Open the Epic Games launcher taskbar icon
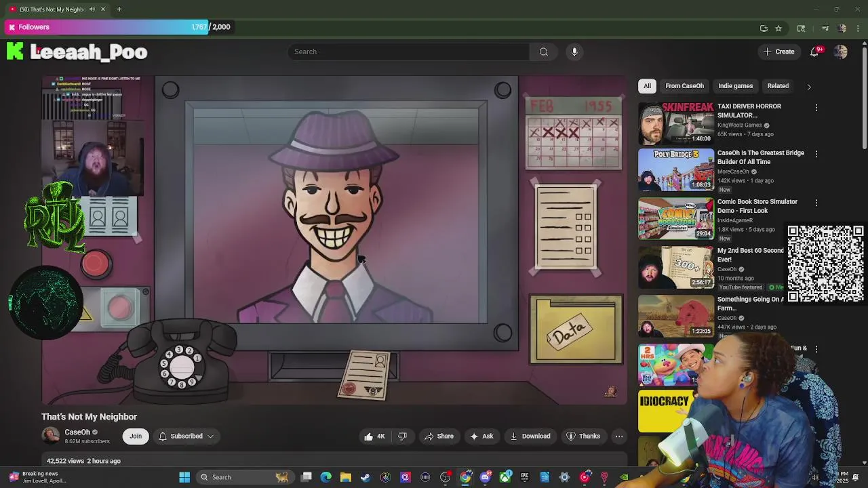The height and width of the screenshot is (488, 868). click(525, 477)
